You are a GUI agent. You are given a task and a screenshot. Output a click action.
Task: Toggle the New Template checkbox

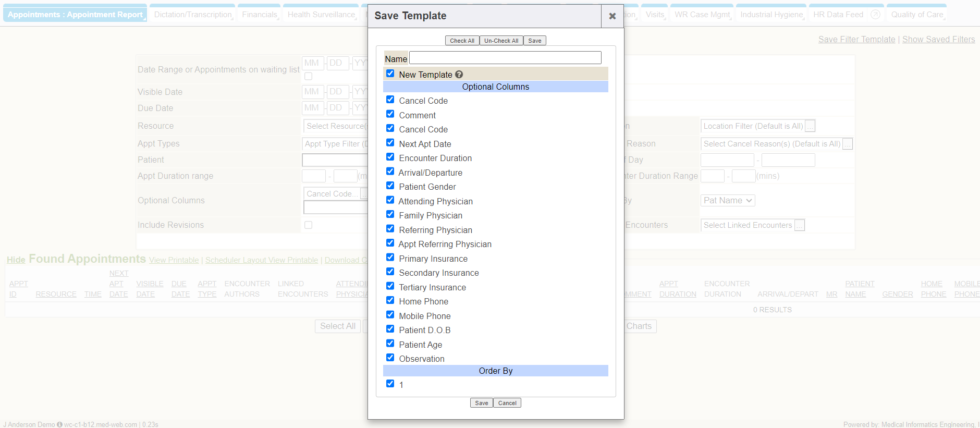click(390, 74)
